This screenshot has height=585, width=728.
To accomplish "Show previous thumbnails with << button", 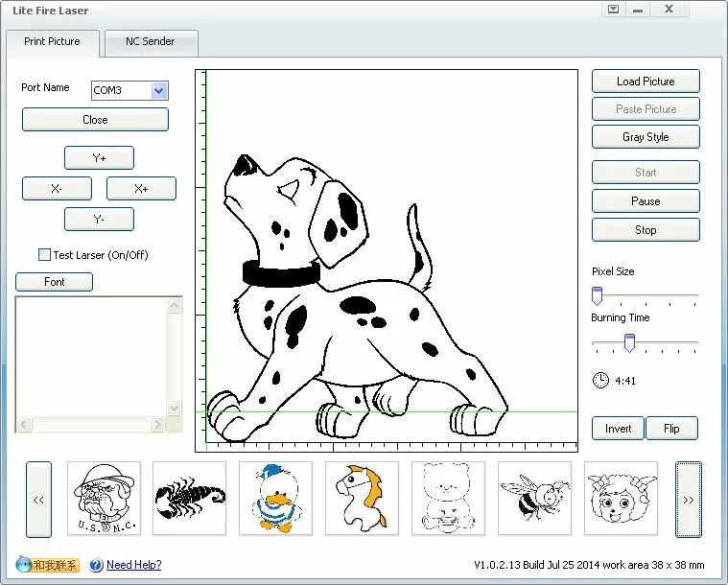I will (38, 500).
